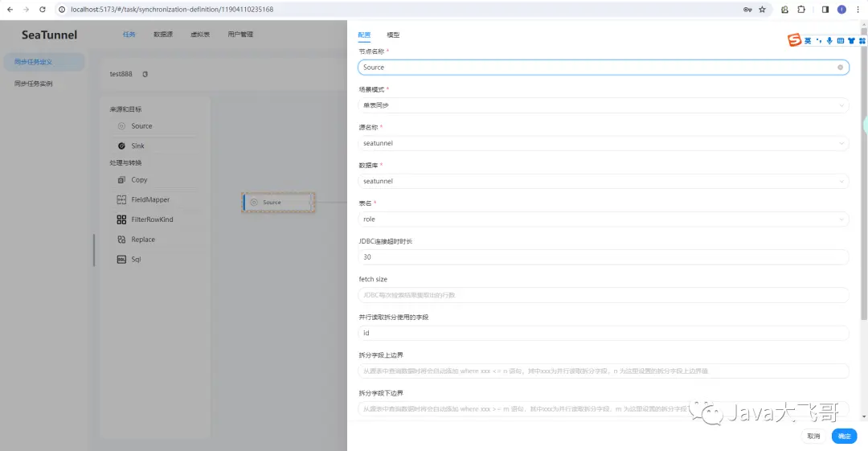
Task: Toggle Sogou English/Chinese mode button
Action: (808, 40)
